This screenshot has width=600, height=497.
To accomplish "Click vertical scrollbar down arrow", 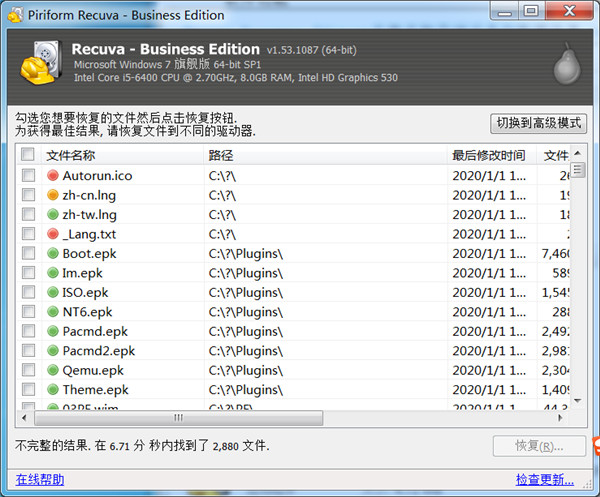I will click(578, 401).
